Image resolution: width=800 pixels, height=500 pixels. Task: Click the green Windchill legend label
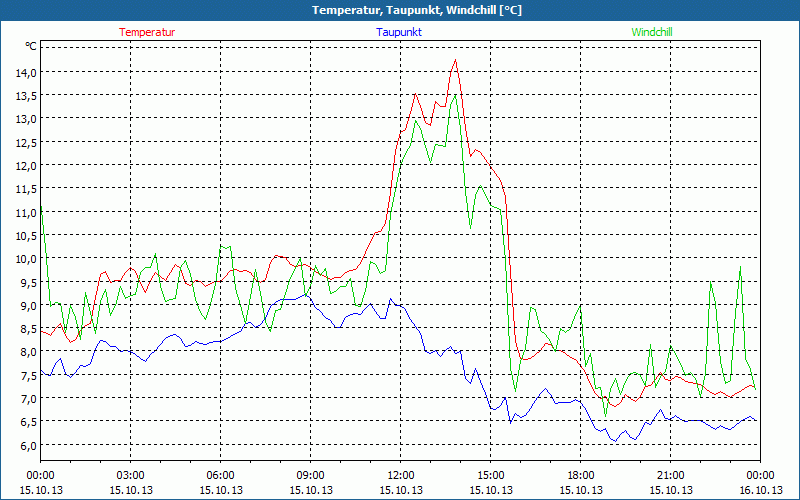(x=652, y=32)
